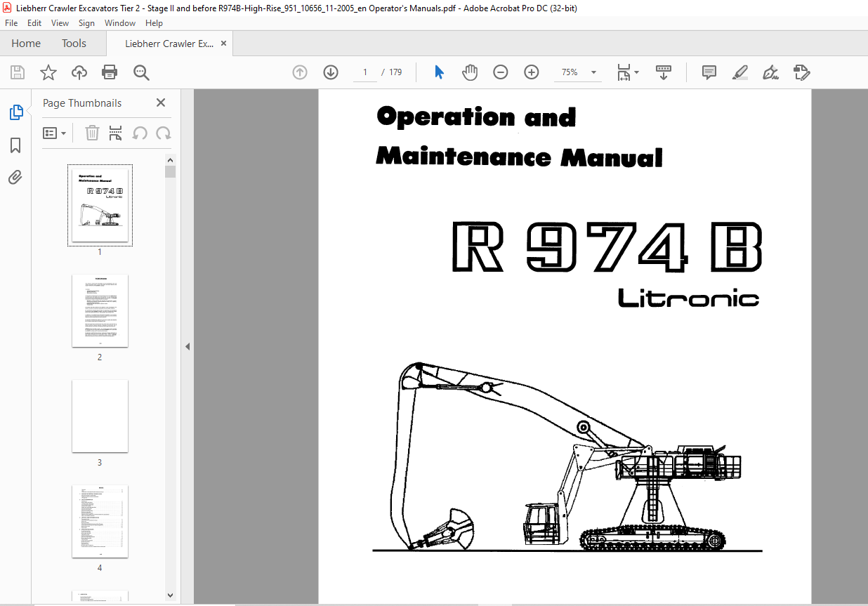Open the Sign document tool

coord(771,72)
